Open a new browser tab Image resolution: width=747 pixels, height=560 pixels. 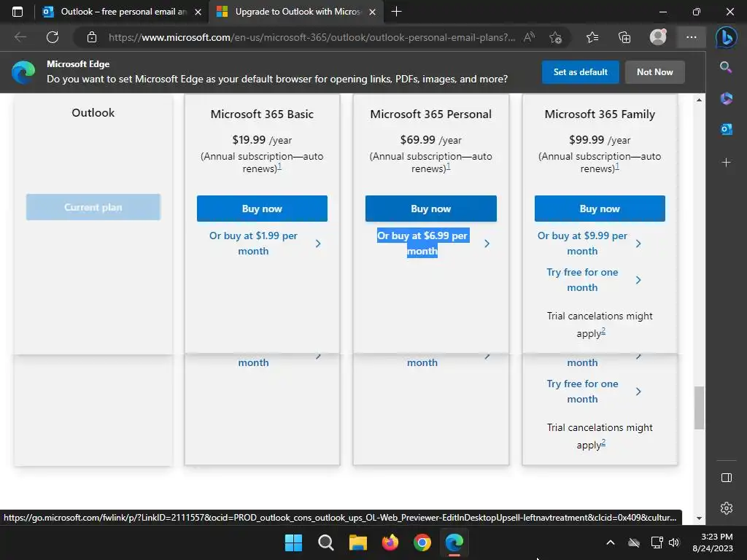(396, 12)
